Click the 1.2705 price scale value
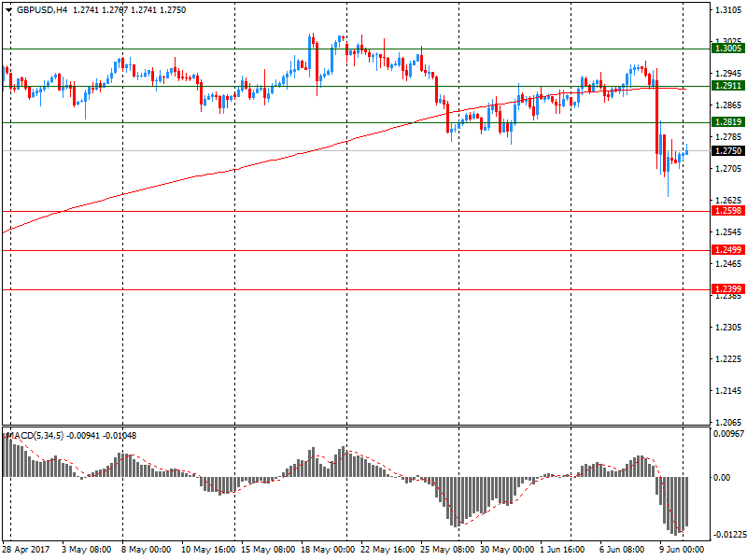This screenshot has height=560, width=747. pyautogui.click(x=729, y=169)
